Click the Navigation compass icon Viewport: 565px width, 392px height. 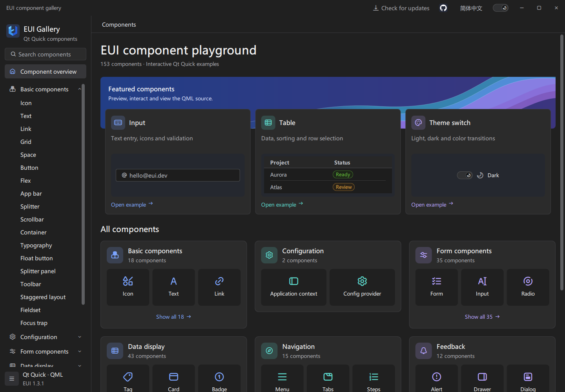[269, 351]
